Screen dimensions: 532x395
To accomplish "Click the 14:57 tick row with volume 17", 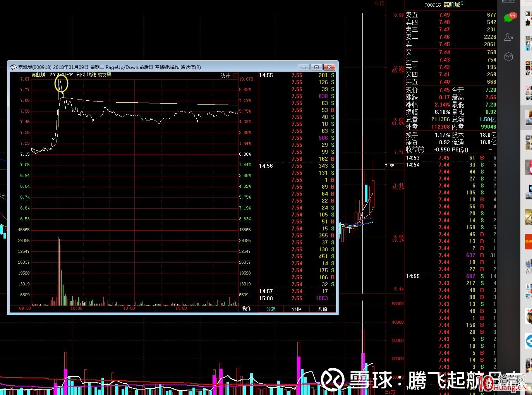I will click(297, 291).
